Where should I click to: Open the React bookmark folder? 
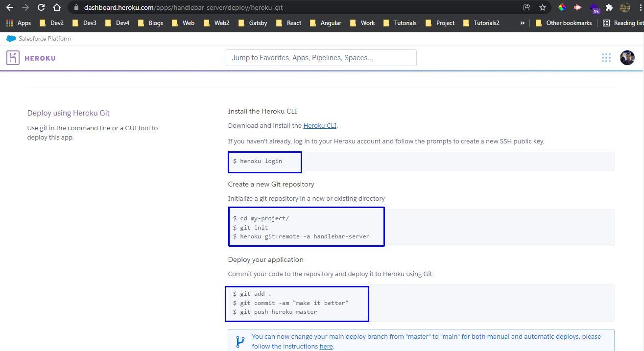click(x=288, y=23)
